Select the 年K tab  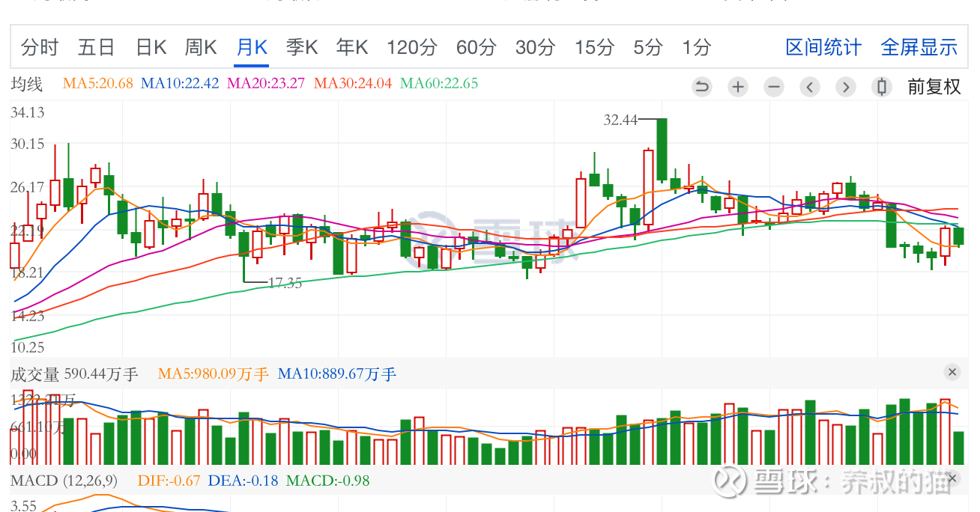pos(352,48)
